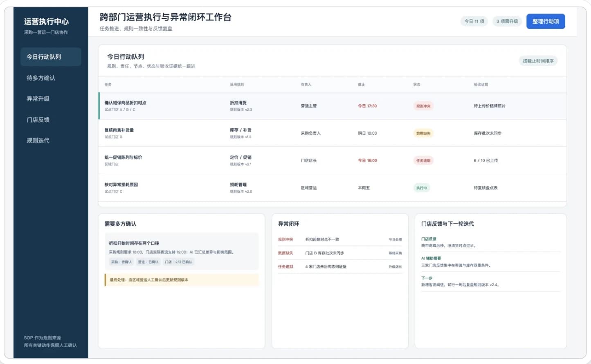The width and height of the screenshot is (591, 364).
Task: Click the 最终处理 notice banner
Action: 182,280
